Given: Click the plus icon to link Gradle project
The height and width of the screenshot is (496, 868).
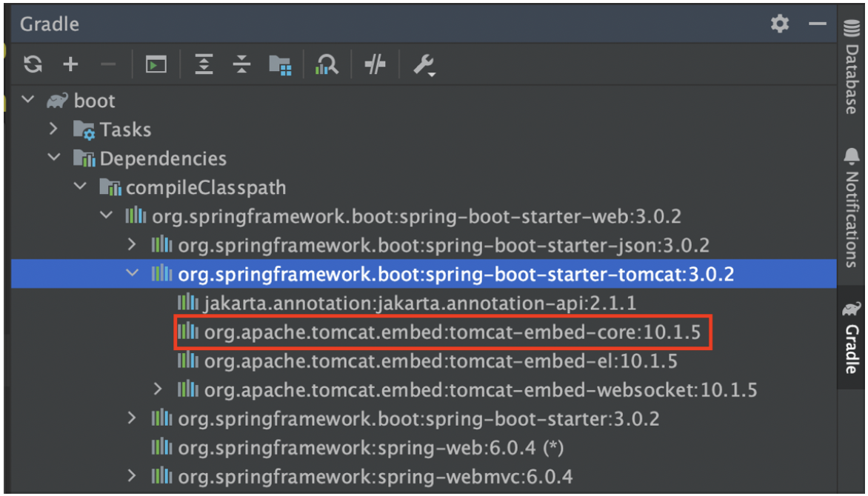Looking at the screenshot, I should point(70,64).
